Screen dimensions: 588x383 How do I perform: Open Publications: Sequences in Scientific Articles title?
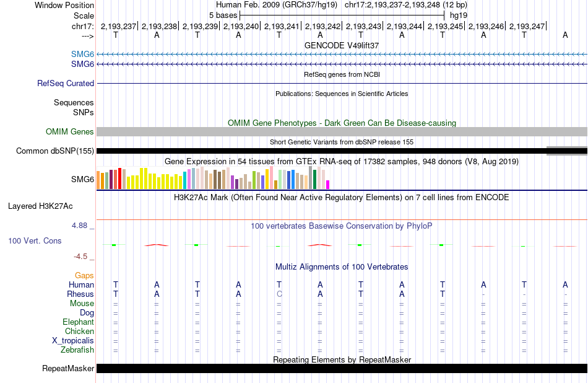pyautogui.click(x=342, y=94)
